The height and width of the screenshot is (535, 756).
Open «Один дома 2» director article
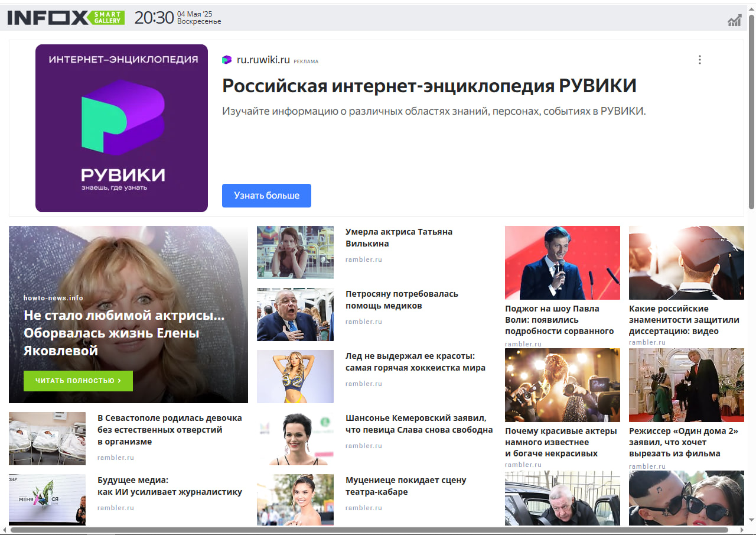[684, 442]
